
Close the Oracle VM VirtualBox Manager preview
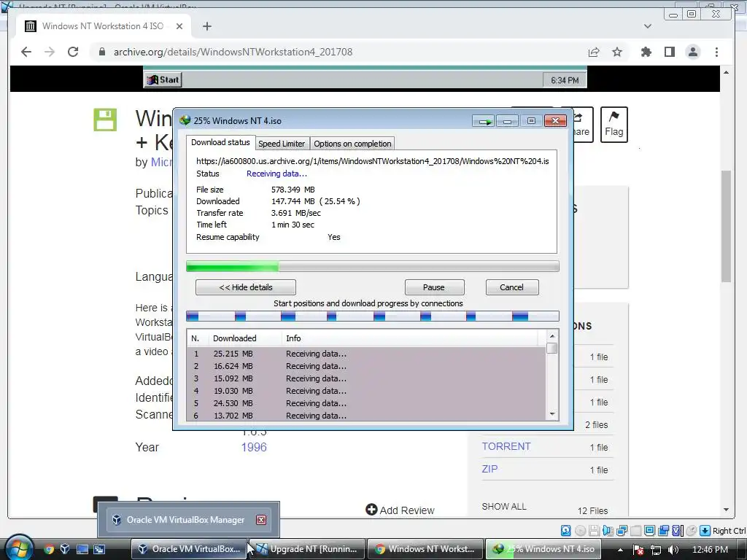pos(261,520)
